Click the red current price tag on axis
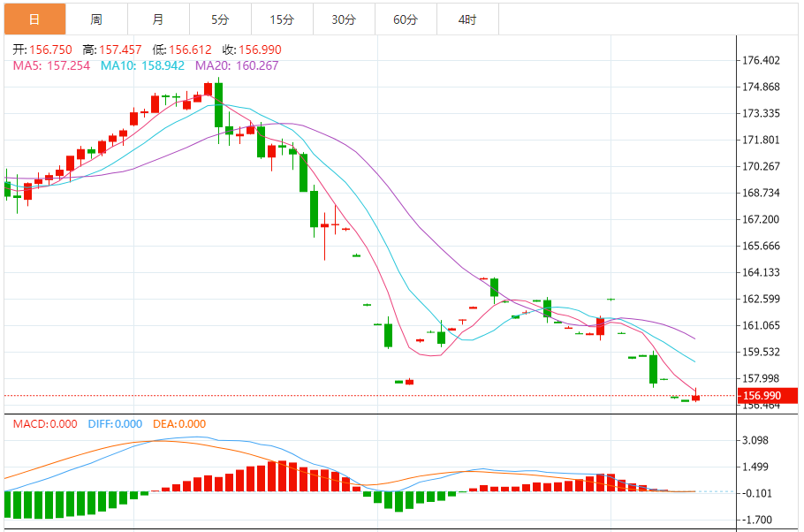Image resolution: width=804 pixels, height=532 pixels. tap(767, 396)
